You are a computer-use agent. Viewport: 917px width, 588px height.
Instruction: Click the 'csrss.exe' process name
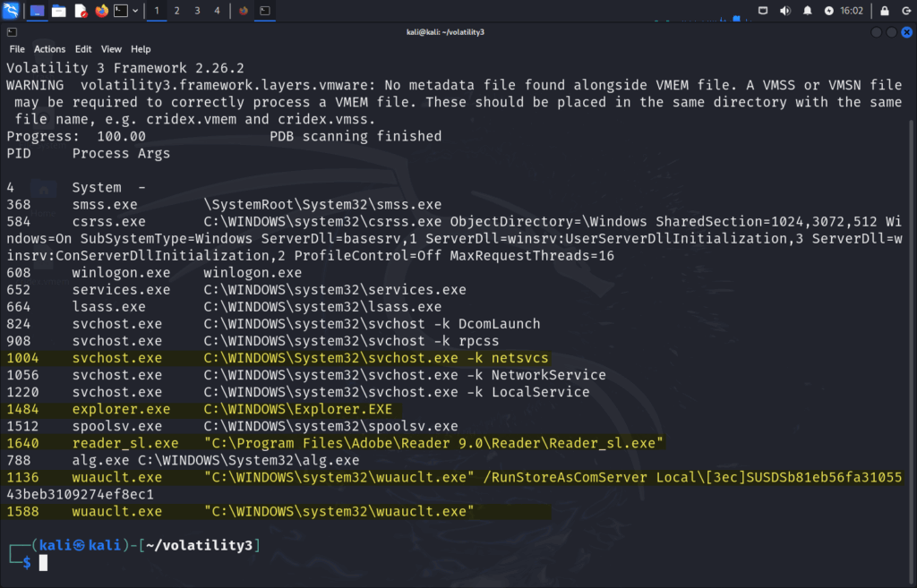(x=108, y=222)
